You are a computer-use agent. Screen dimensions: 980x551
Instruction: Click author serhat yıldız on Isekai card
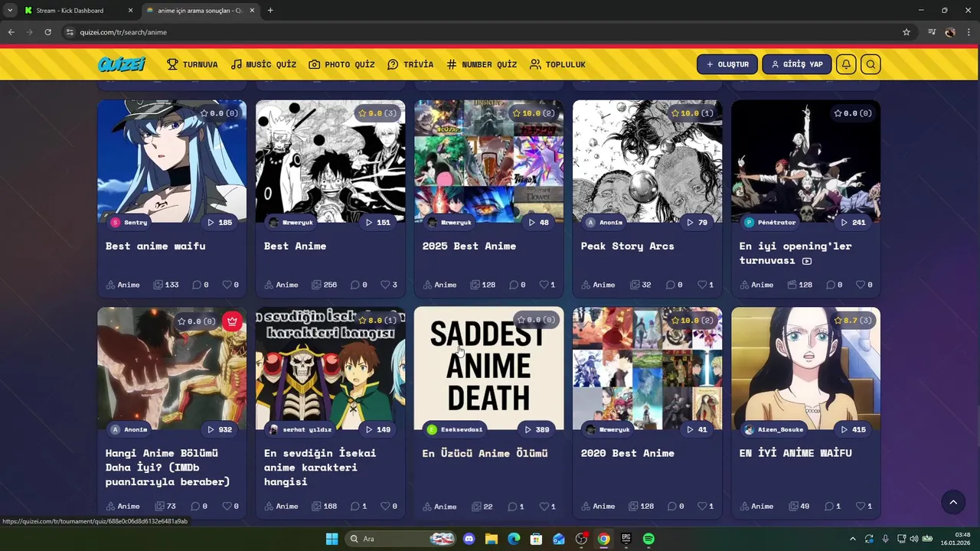tap(299, 429)
